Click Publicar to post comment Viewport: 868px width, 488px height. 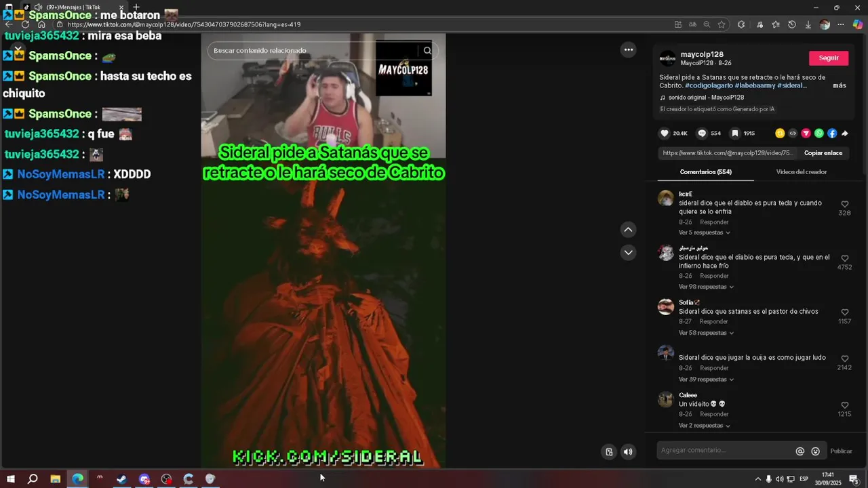tap(841, 451)
